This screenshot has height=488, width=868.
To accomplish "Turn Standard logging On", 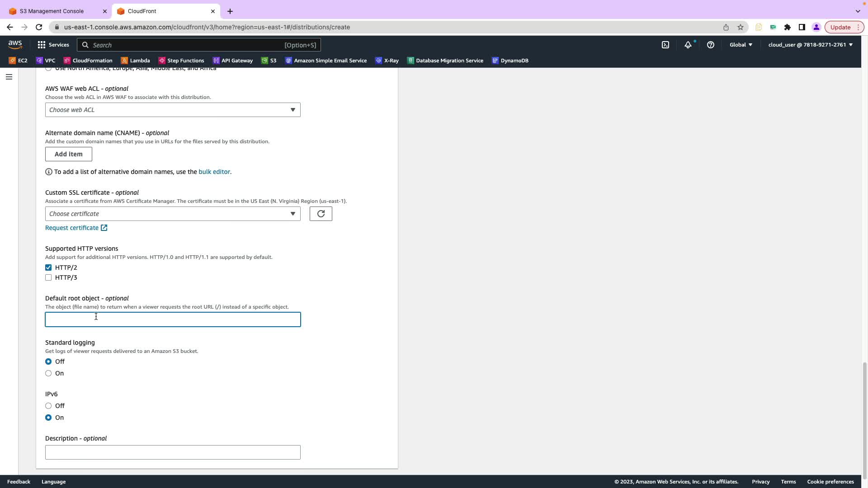I will pos(48,373).
